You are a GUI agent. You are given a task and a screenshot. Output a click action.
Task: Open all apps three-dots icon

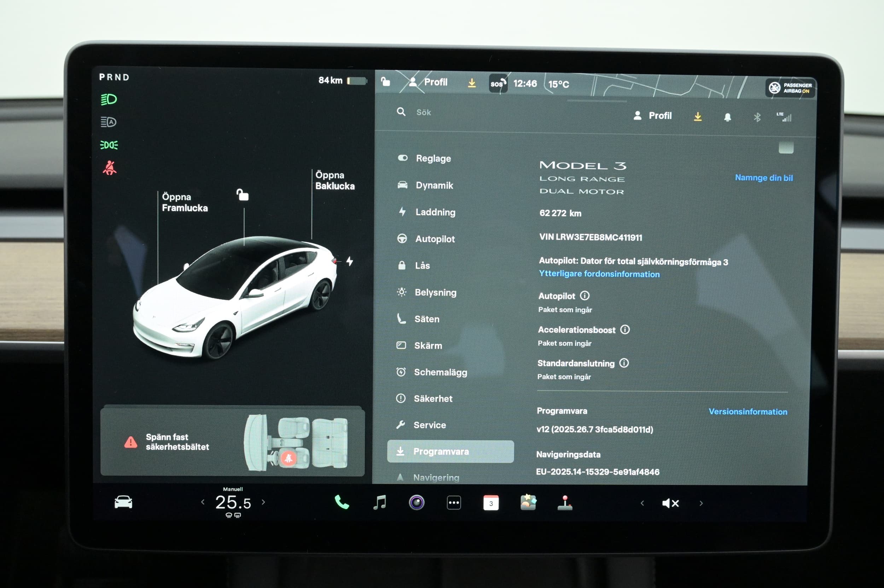pos(454,503)
